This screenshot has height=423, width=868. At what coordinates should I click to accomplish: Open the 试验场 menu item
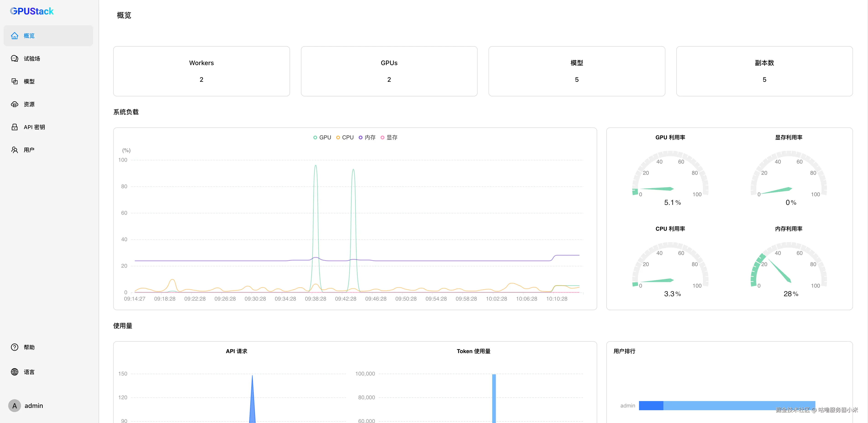coord(32,59)
